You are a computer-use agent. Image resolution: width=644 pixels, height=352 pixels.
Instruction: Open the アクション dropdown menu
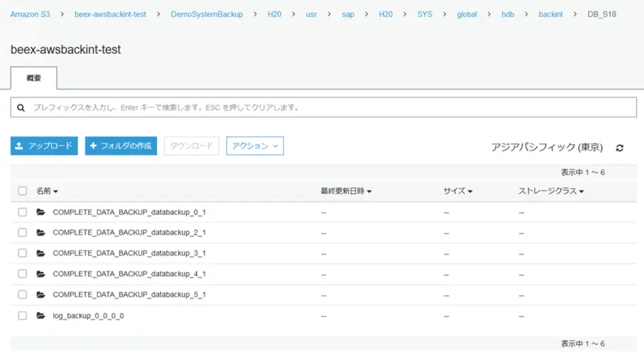coord(255,145)
